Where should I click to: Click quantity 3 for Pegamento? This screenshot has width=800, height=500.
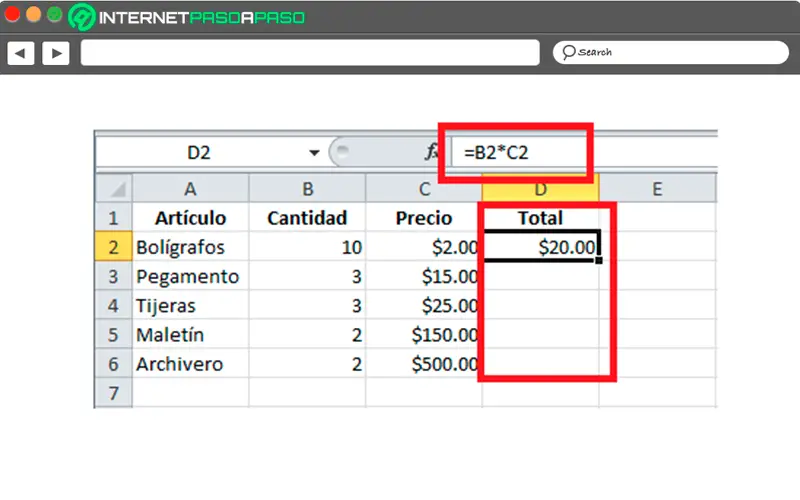tap(307, 277)
